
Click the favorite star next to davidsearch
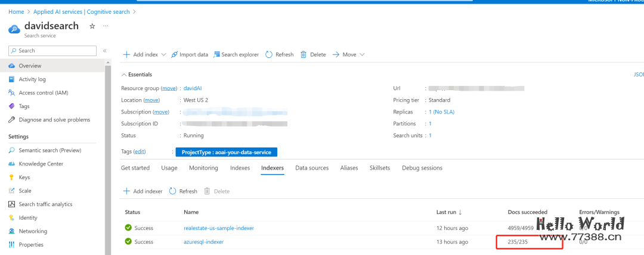point(92,26)
